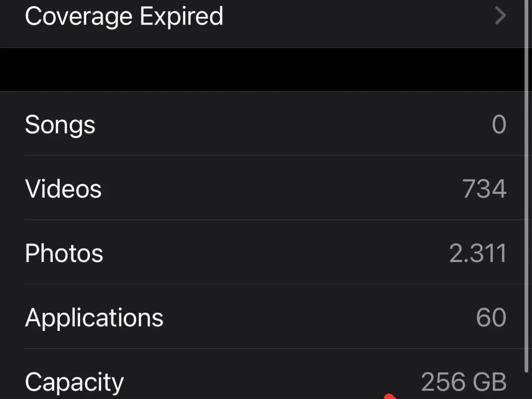Click the divider between Songs and Videos
This screenshot has height=399, width=532.
pos(274,155)
